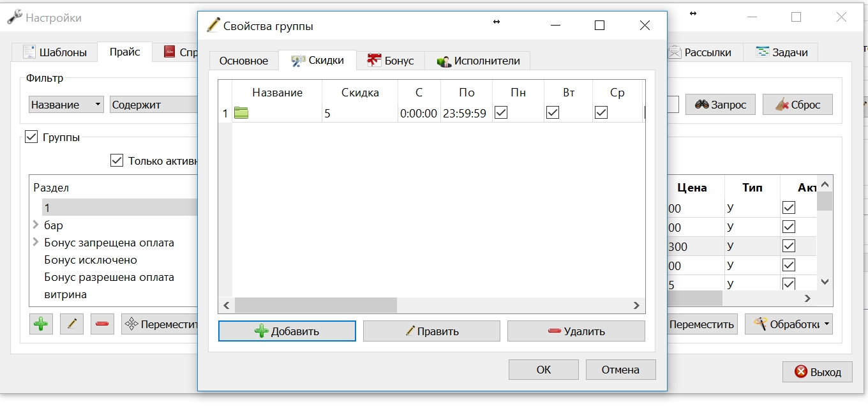Viewport: 868px width, 406px height.
Task: Open the Задачи tab in settings
Action: click(x=781, y=52)
